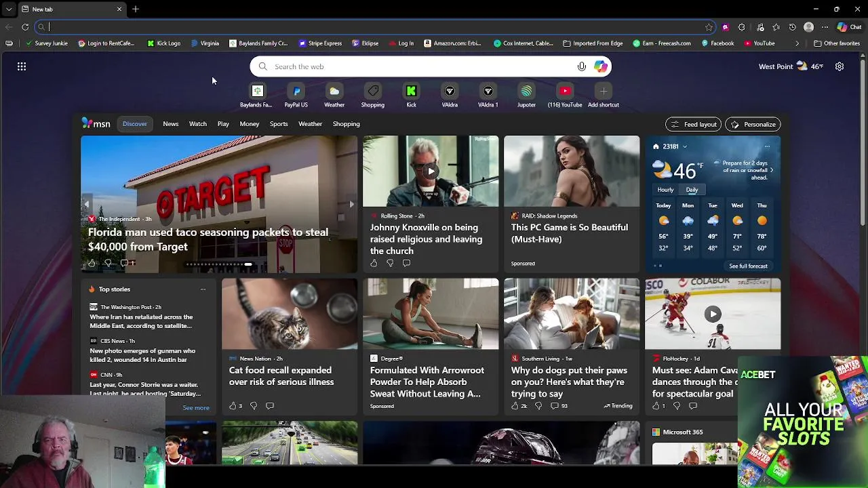Refresh the page with the reload icon
The height and width of the screenshot is (488, 868).
point(25,27)
